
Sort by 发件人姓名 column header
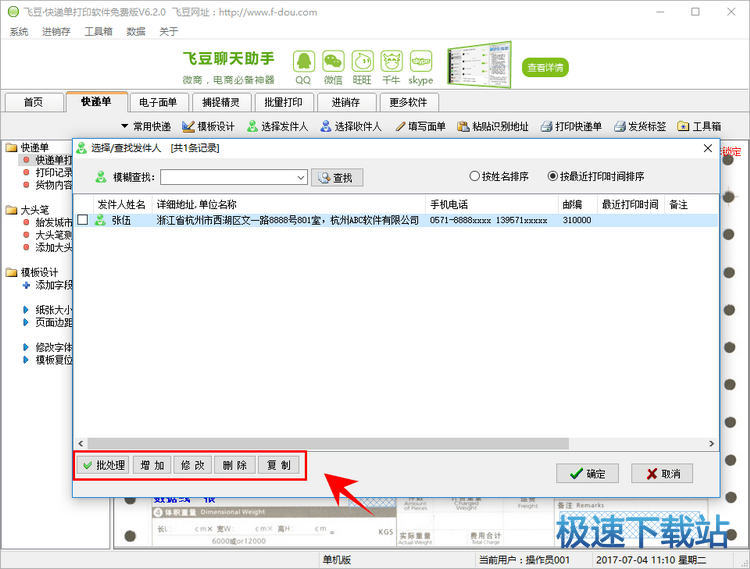coord(122,205)
